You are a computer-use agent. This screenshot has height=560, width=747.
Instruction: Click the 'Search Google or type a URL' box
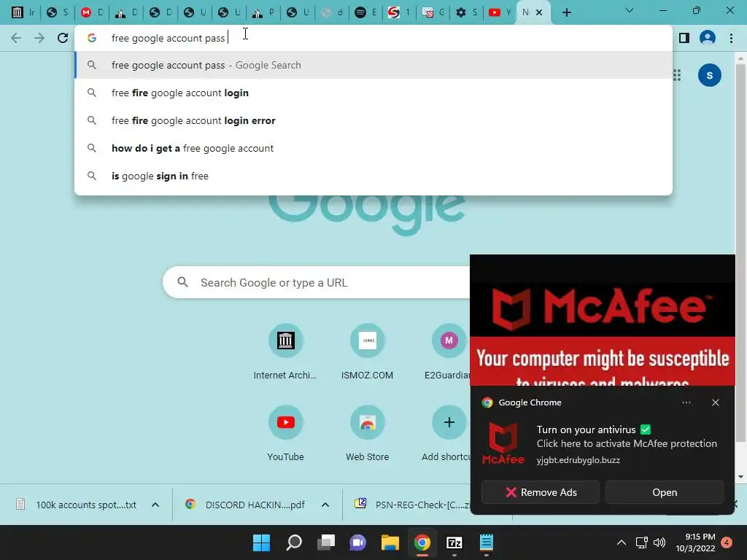click(x=317, y=282)
